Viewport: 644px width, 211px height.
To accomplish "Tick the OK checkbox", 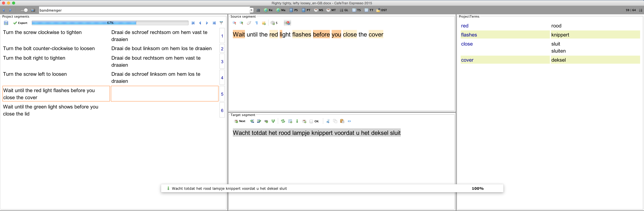I will pyautogui.click(x=311, y=122).
